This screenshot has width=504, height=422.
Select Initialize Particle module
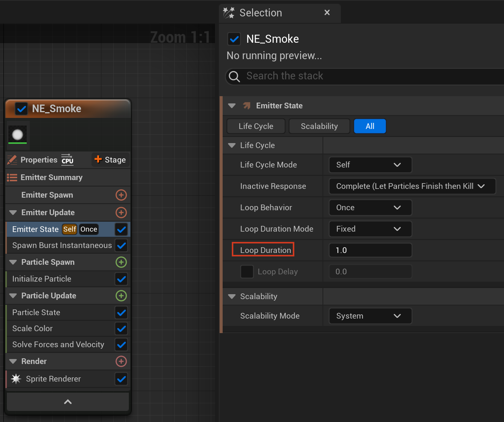point(68,279)
